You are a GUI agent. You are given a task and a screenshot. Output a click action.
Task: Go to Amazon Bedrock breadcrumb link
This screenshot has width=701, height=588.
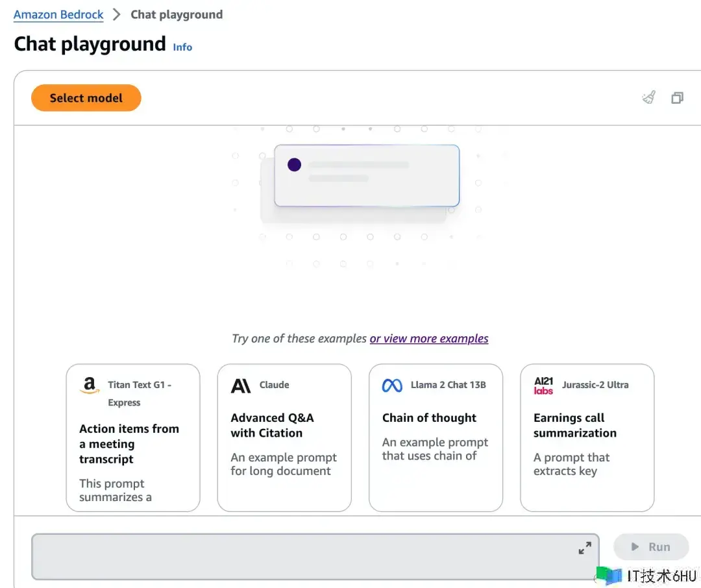click(58, 14)
